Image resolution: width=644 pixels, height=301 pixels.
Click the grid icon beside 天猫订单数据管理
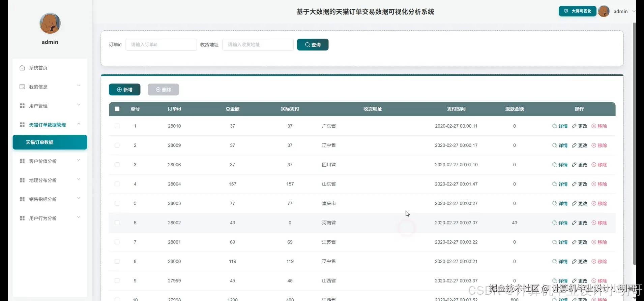click(22, 125)
